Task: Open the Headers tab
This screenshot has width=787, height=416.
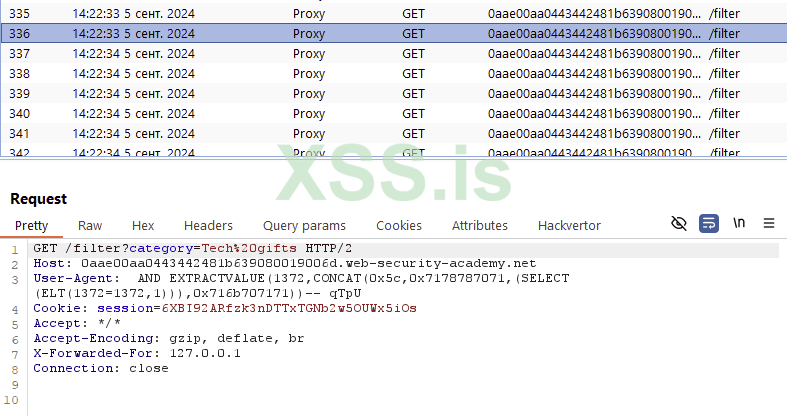Action: pyautogui.click(x=208, y=226)
